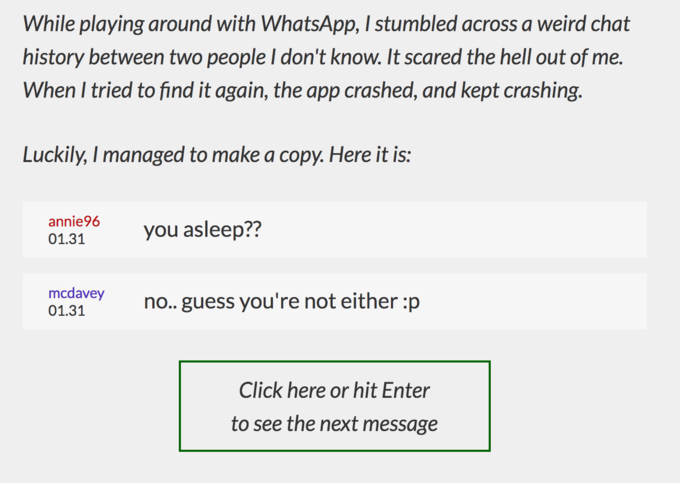Click the word "Enter" inside the button
This screenshot has width=680, height=483.
[x=405, y=390]
